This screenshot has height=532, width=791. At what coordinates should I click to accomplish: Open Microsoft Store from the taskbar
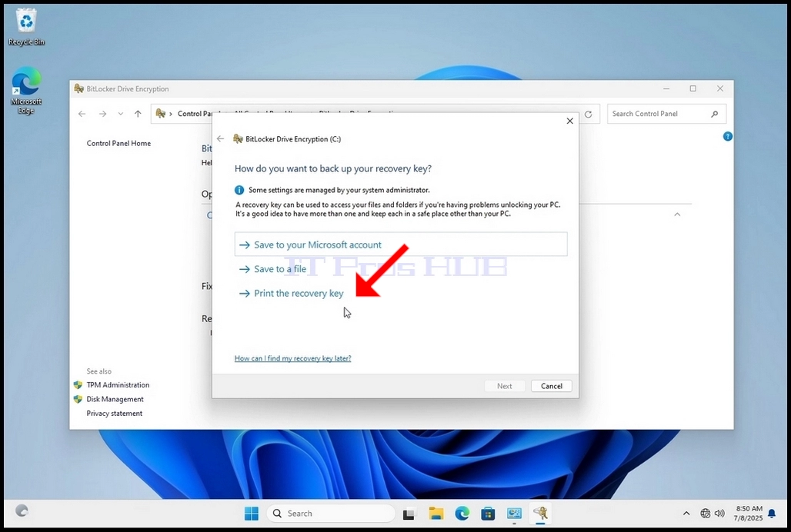(488, 514)
